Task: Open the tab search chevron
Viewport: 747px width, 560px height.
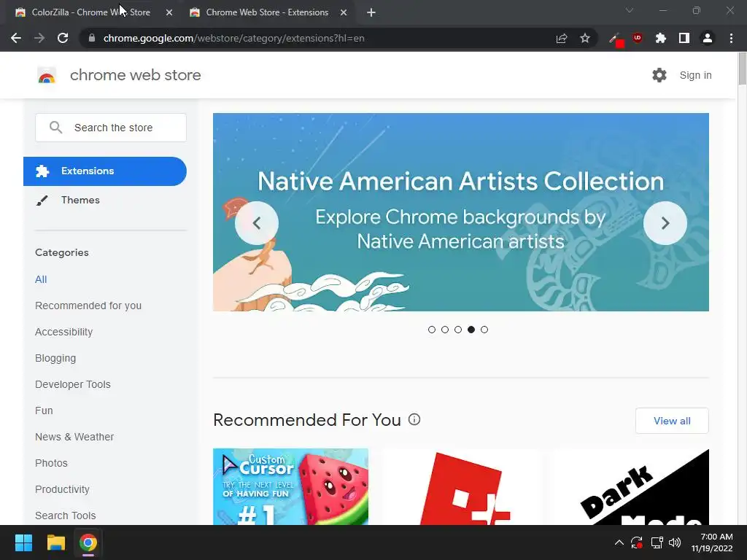Action: pos(630,10)
